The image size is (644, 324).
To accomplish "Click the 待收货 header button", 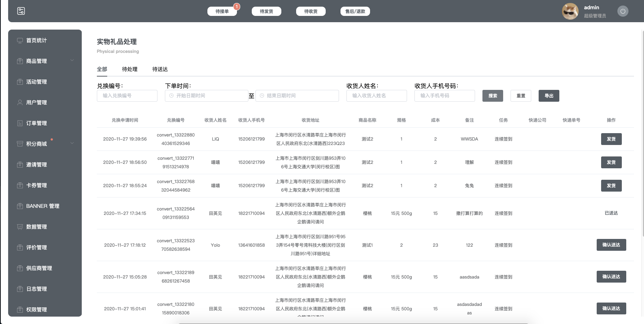I will click(311, 11).
